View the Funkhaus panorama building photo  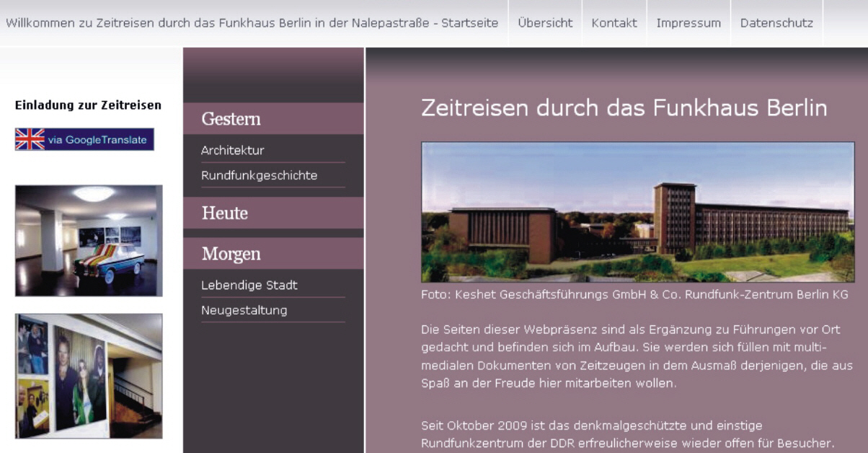coord(637,211)
